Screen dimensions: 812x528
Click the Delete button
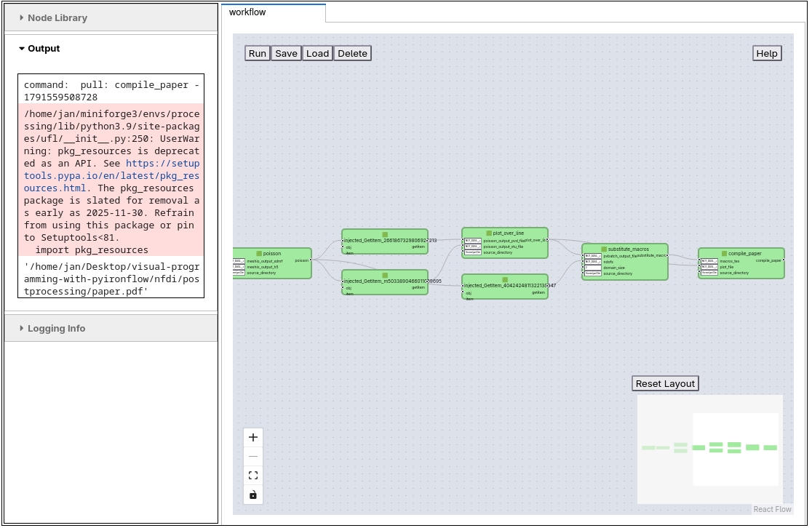pos(353,53)
